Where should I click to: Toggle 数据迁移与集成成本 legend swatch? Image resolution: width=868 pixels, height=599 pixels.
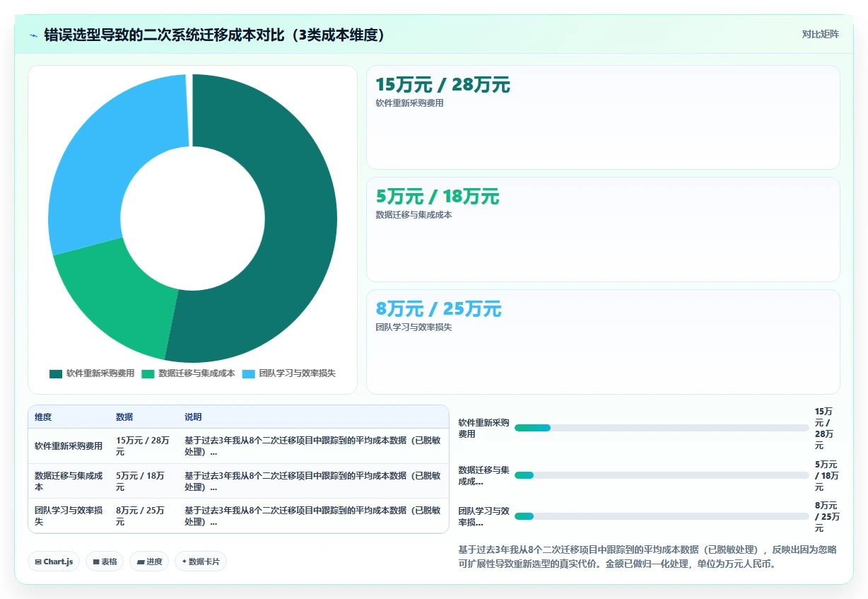[148, 373]
